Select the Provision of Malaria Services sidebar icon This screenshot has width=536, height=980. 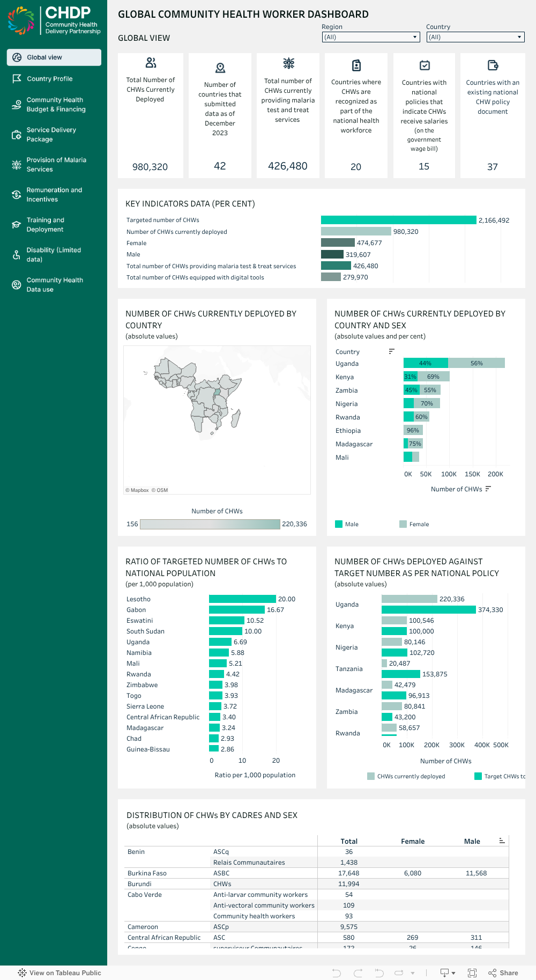tap(16, 164)
